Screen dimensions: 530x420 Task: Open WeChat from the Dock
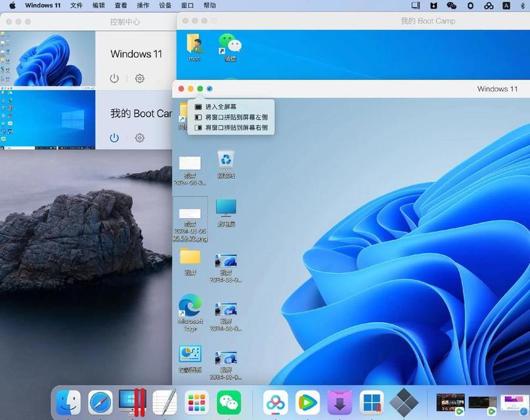[229, 402]
